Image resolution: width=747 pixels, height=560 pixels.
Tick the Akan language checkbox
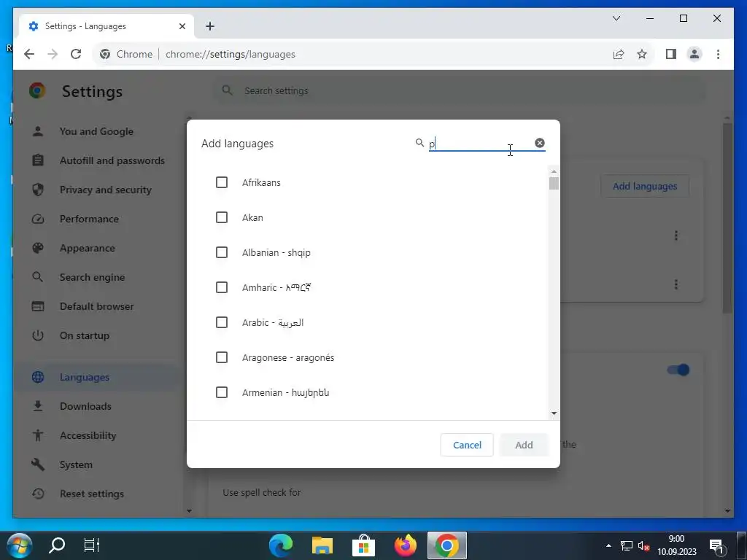point(222,217)
